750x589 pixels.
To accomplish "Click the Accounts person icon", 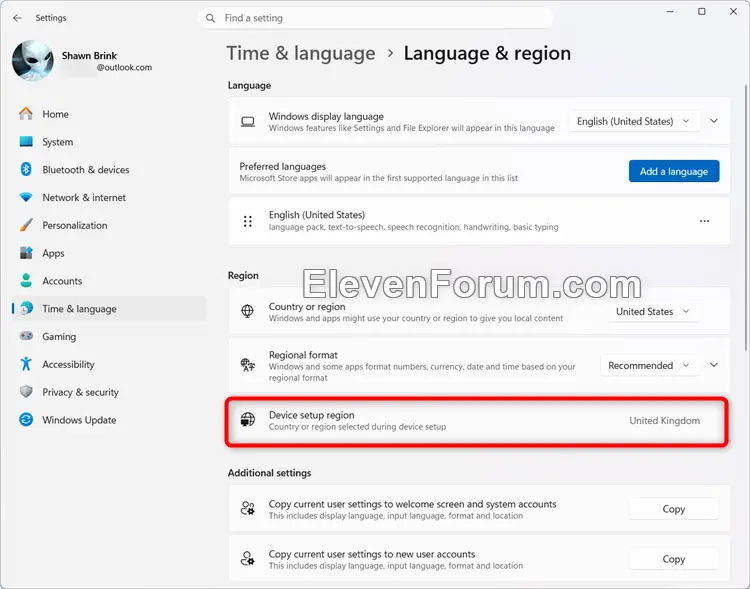I will point(26,280).
